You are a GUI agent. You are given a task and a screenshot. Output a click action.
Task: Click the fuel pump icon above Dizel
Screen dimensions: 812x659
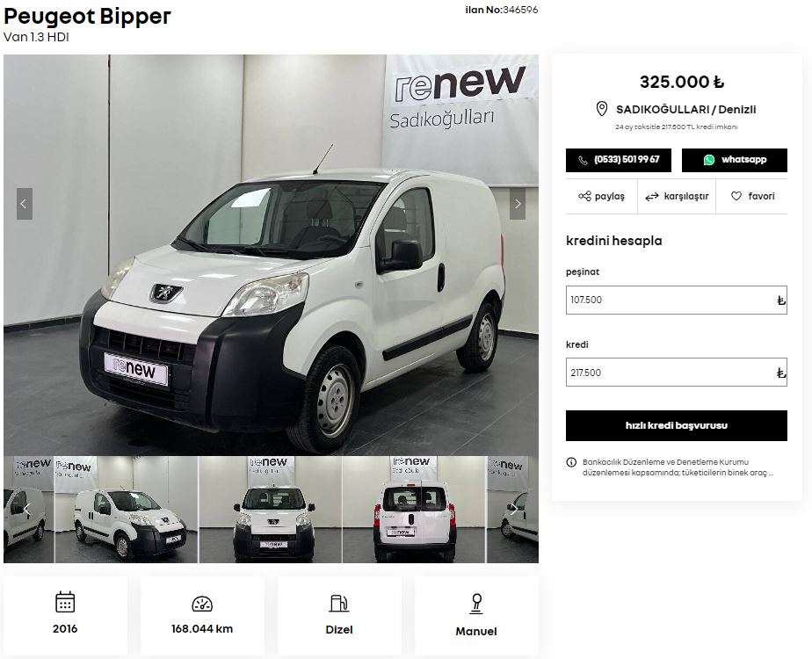339,603
